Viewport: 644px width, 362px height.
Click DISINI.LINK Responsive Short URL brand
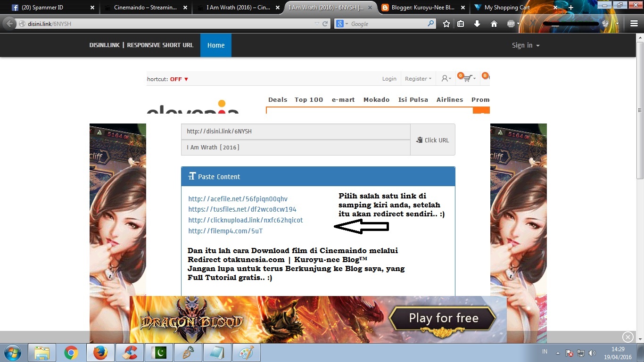tap(141, 45)
